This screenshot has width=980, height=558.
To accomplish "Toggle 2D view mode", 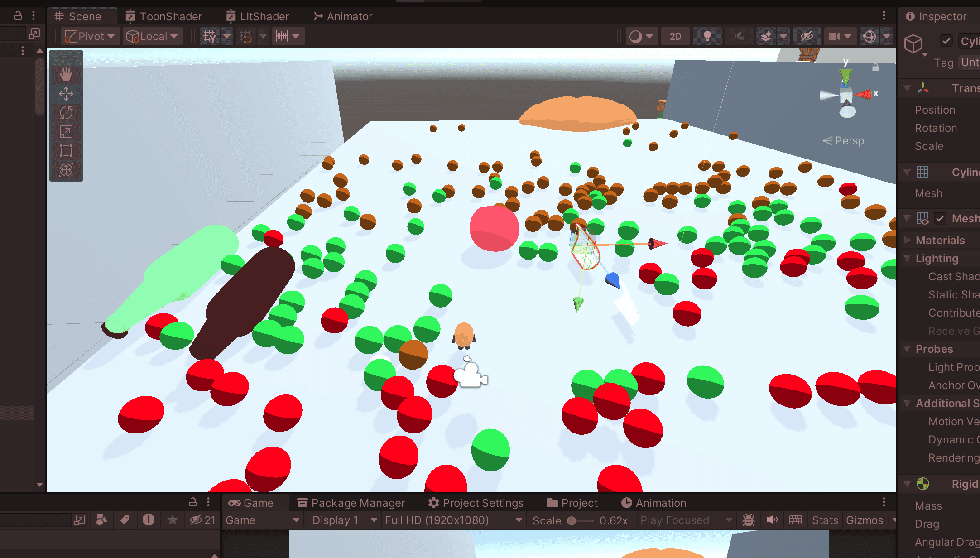I will pyautogui.click(x=675, y=36).
